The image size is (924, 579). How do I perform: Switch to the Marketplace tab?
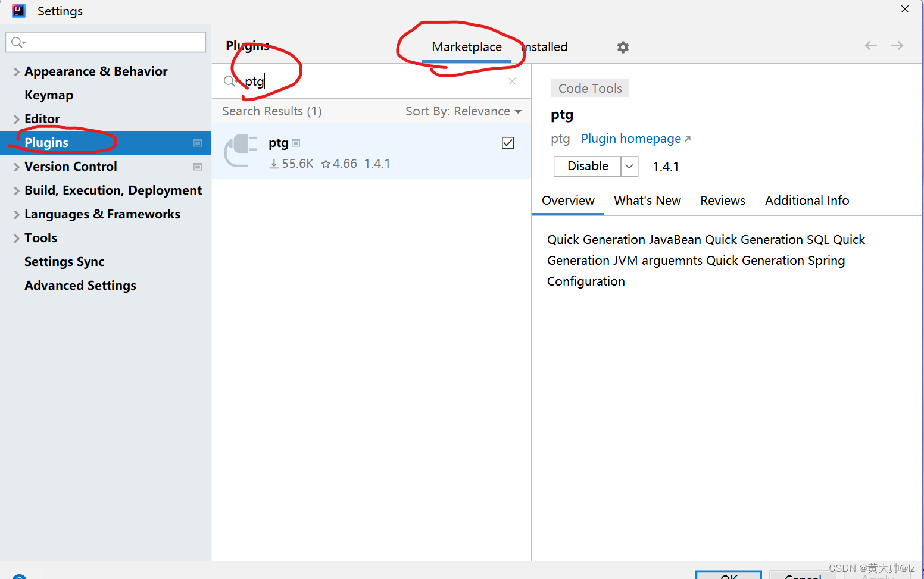467,47
